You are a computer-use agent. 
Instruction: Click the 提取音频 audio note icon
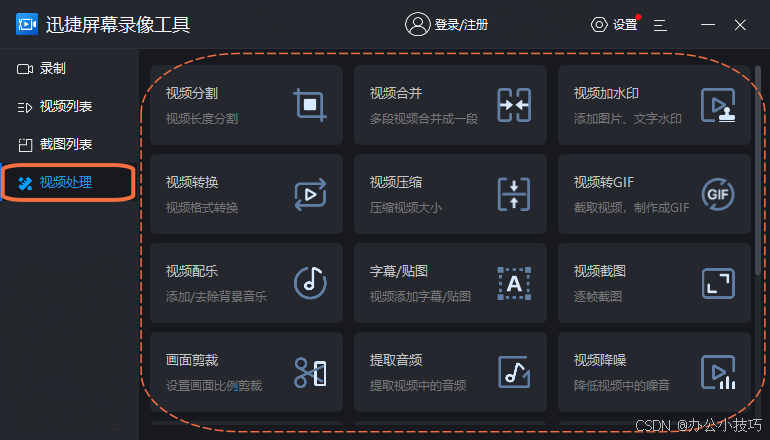(x=514, y=372)
